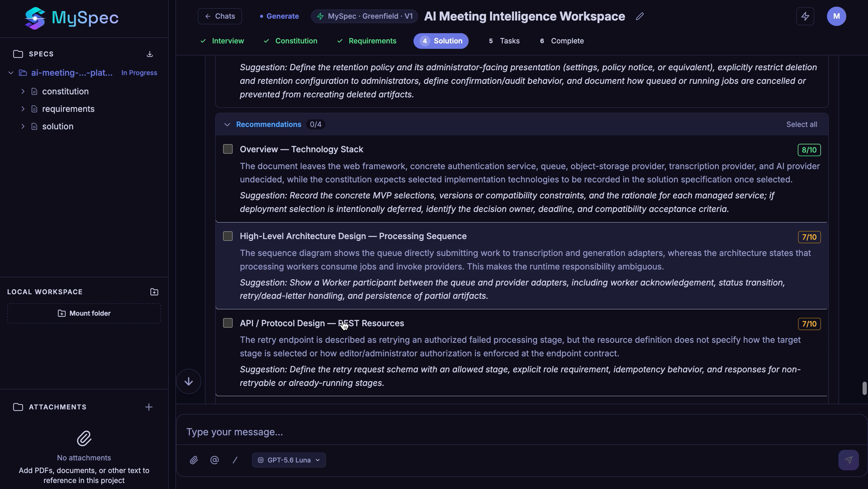The image size is (868, 489).
Task: Click the MySpec logo icon
Action: pyautogui.click(x=35, y=18)
